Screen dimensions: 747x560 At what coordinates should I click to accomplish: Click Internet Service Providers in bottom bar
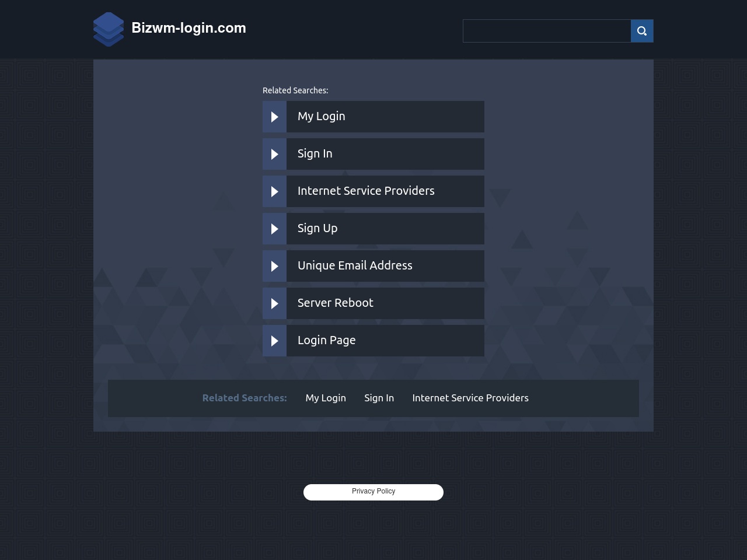tap(470, 398)
